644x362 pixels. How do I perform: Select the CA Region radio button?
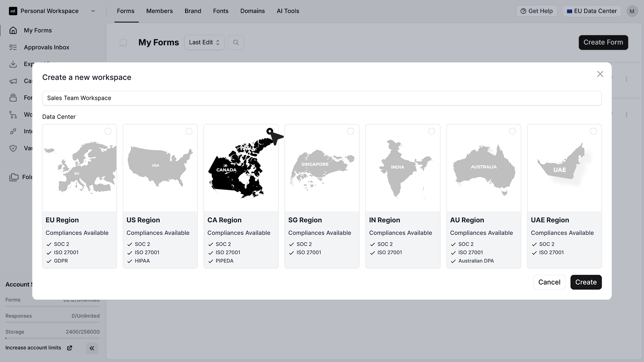(x=270, y=131)
